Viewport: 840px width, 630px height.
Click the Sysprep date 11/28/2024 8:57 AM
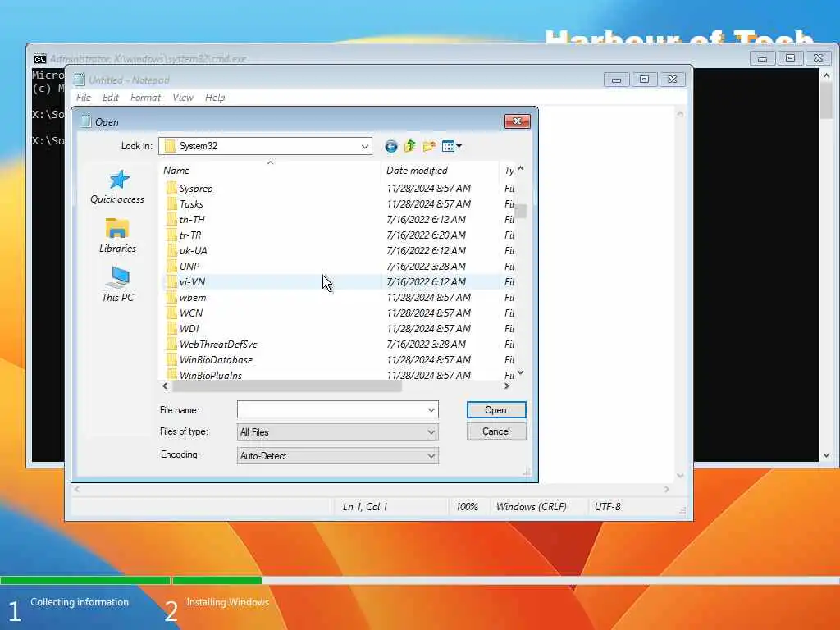[x=428, y=189]
